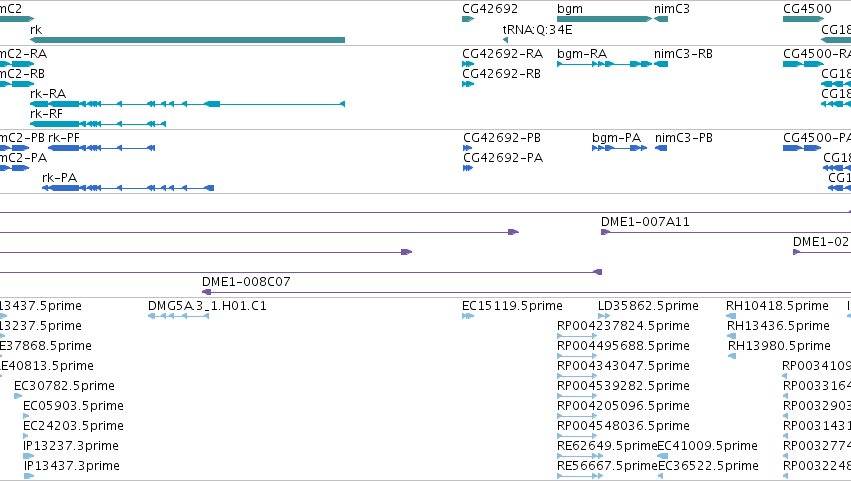The height and width of the screenshot is (481, 851).
Task: Select the nimC3-PB CDS glyph
Action: point(661,148)
